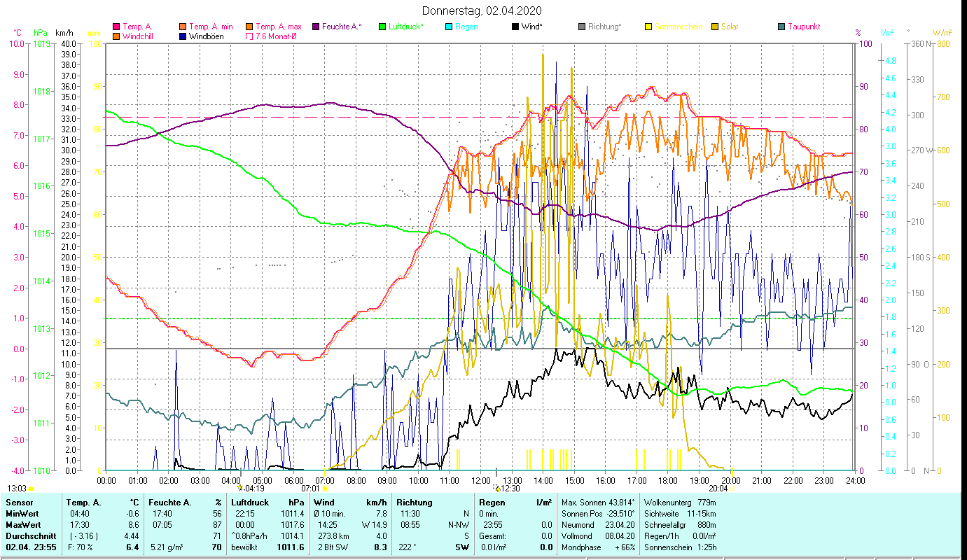Click the maximum pressure value 1017.6

point(292,525)
